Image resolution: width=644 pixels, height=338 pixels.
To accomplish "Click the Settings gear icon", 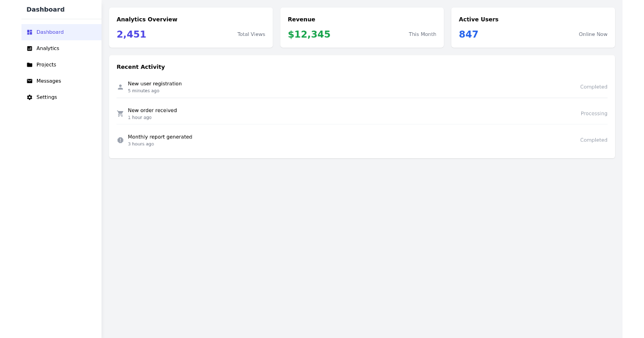I will pyautogui.click(x=29, y=97).
